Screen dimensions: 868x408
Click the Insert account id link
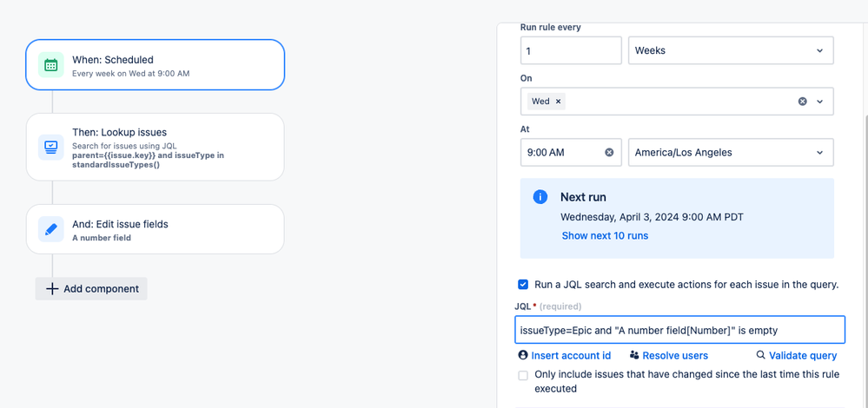coord(571,355)
